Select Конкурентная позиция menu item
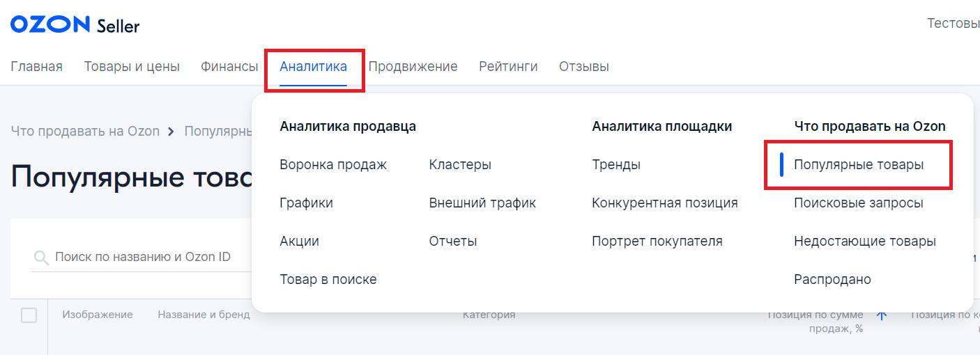 (665, 203)
